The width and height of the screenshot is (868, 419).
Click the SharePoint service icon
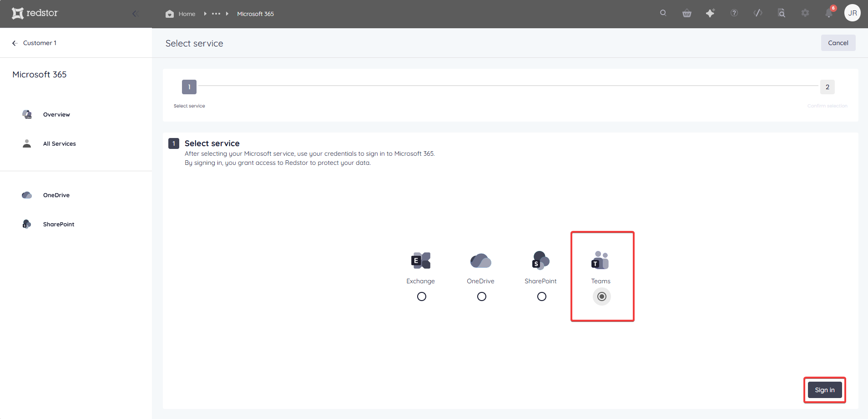541,261
